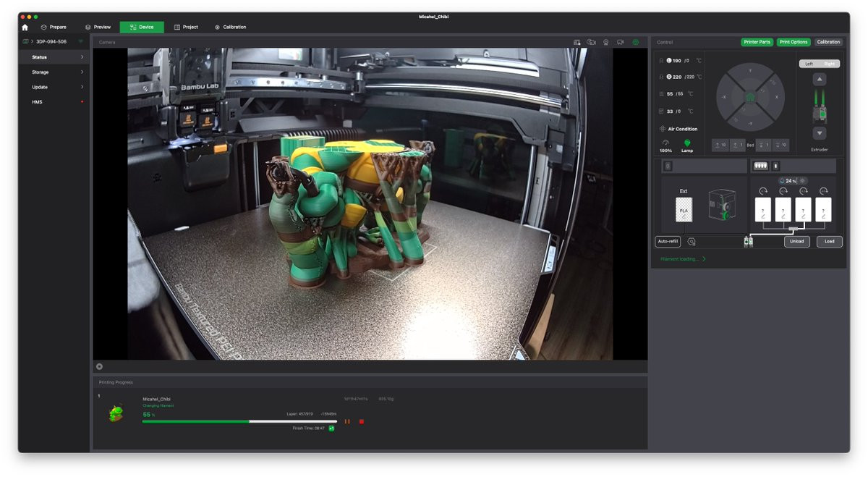Stop the print with the red square
The width and height of the screenshot is (868, 477).
[x=361, y=421]
